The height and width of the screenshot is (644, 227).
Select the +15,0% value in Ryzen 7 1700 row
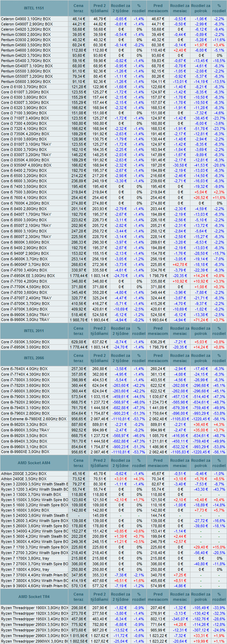(x=219, y=547)
